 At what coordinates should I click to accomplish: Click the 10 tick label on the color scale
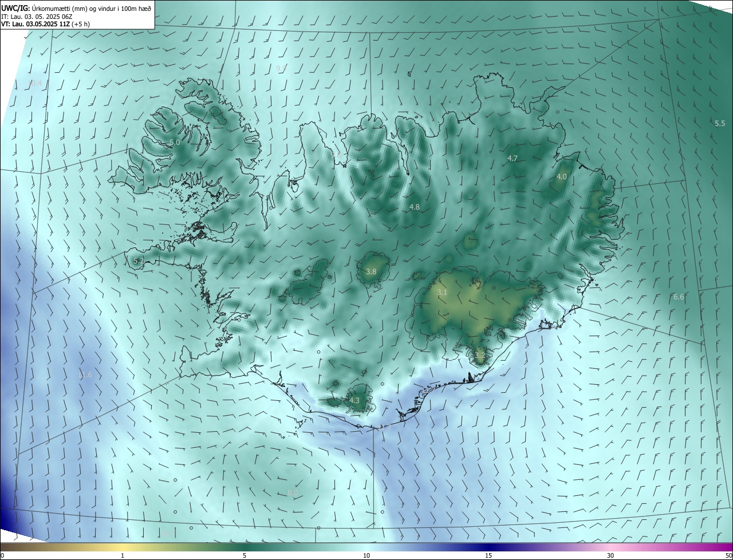[x=366, y=555]
